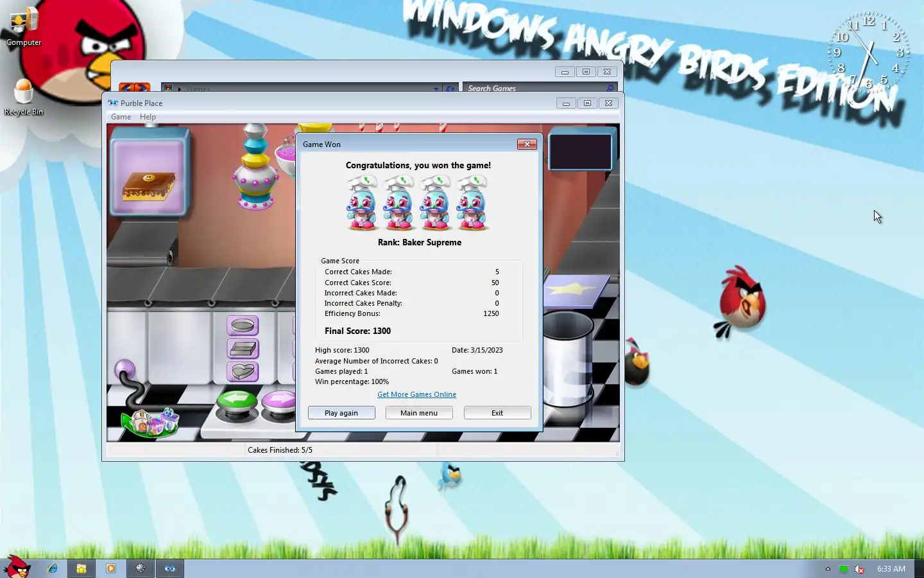Click the 6:33 AM taskbar clock

[891, 569]
